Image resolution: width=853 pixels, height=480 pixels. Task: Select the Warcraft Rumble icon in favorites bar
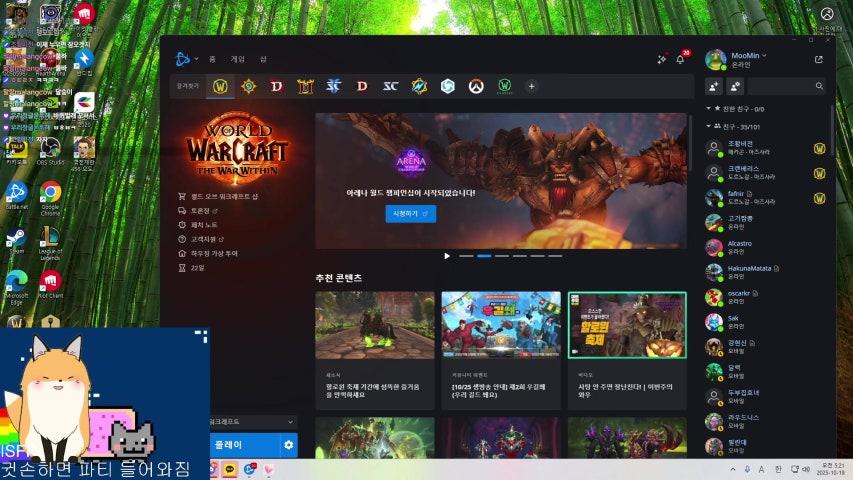click(x=419, y=87)
